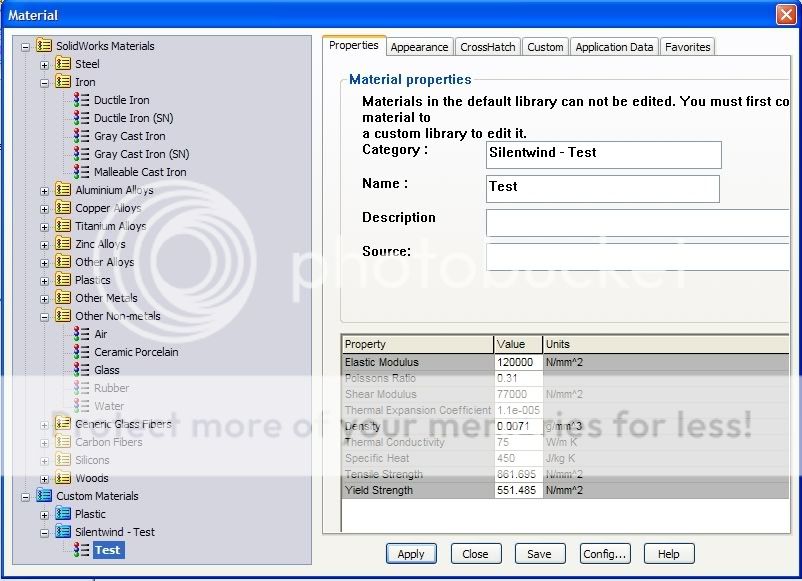Collapse the Iron category
802x581 pixels.
pyautogui.click(x=44, y=83)
